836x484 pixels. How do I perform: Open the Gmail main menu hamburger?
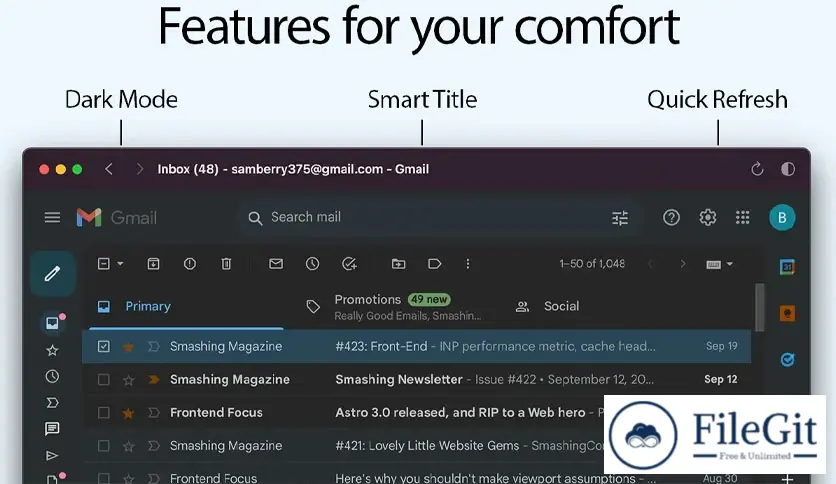pyautogui.click(x=52, y=217)
